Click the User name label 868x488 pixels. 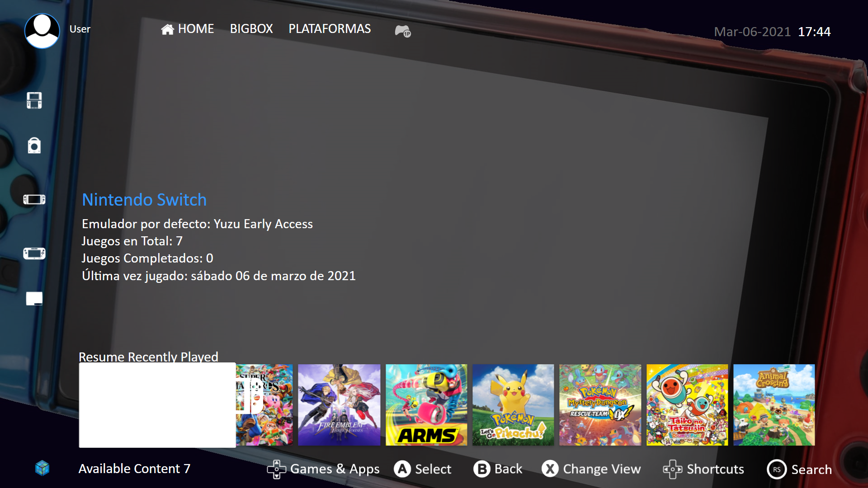[x=80, y=29]
